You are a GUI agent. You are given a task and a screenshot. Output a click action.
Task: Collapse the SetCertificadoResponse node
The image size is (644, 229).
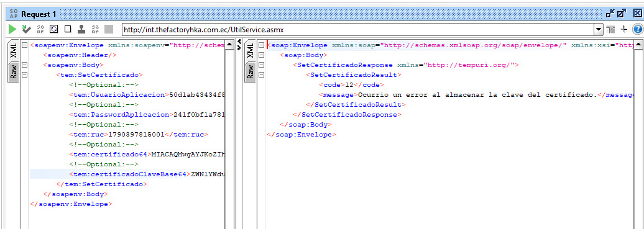pyautogui.click(x=261, y=65)
